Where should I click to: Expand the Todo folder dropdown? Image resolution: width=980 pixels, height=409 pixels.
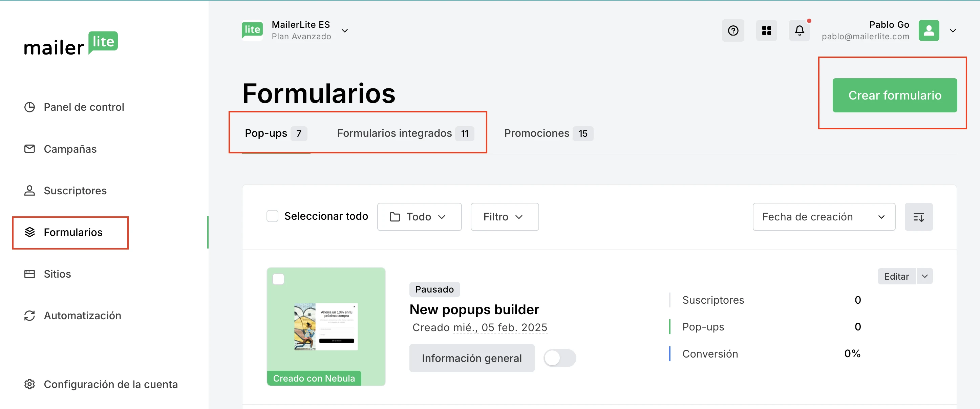(419, 217)
